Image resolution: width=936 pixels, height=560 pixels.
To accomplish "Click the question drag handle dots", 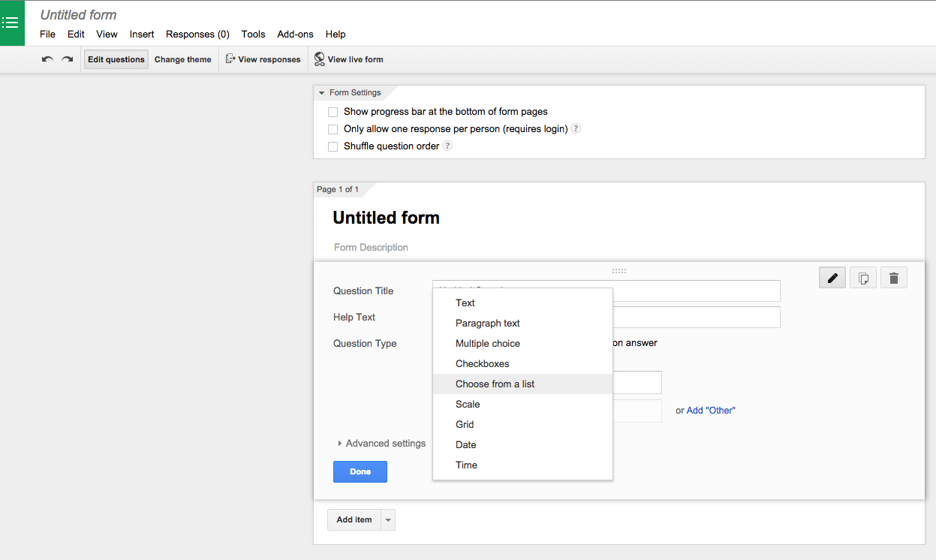I will click(619, 271).
